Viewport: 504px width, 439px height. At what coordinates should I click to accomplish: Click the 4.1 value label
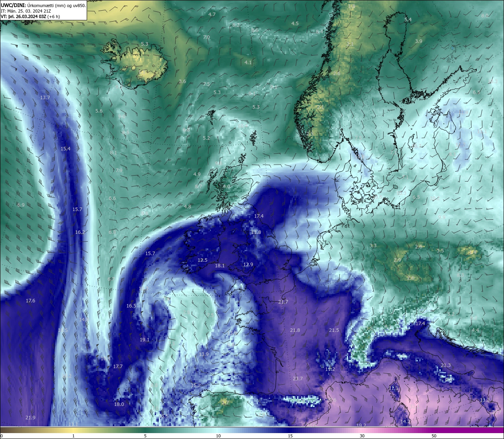[248, 62]
